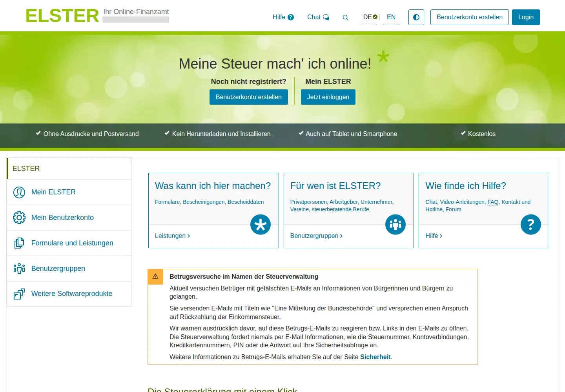Viewport: 565px width, 392px height.
Task: Follow the Sicherheit link in warning box
Action: click(375, 357)
